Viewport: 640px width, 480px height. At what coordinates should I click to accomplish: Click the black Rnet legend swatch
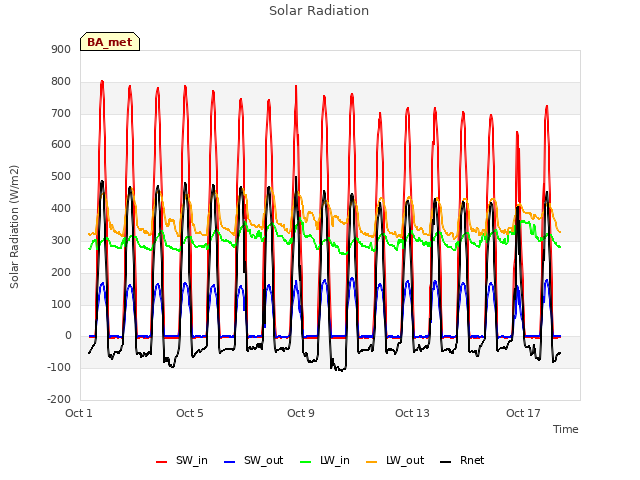pyautogui.click(x=446, y=462)
